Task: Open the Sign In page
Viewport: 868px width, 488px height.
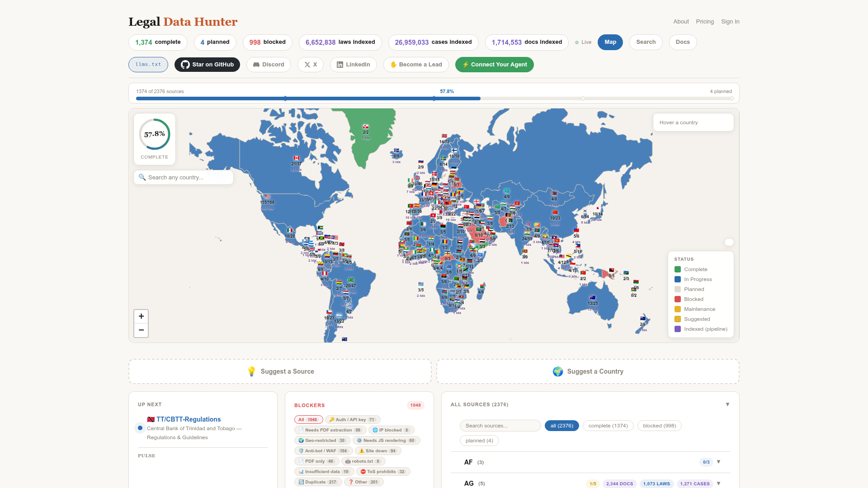Action: (x=730, y=22)
